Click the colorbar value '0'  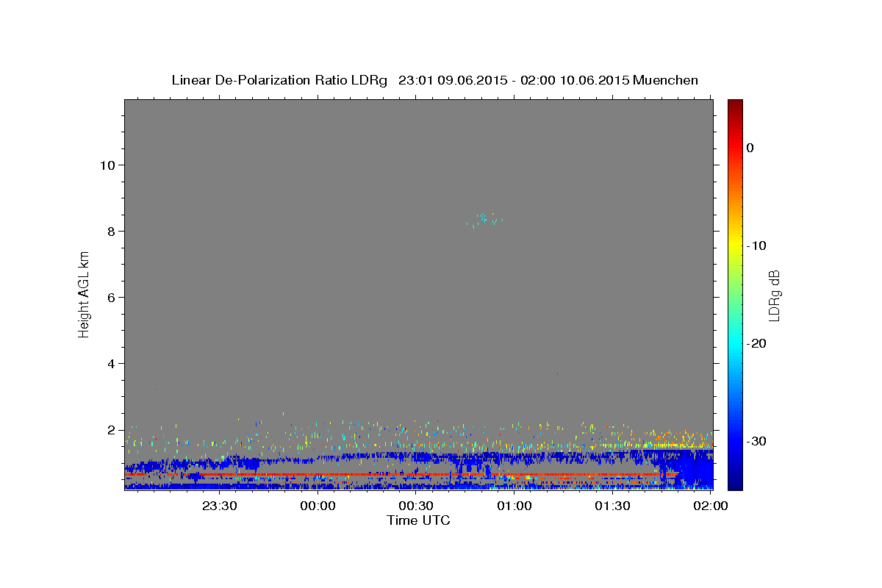tap(750, 148)
